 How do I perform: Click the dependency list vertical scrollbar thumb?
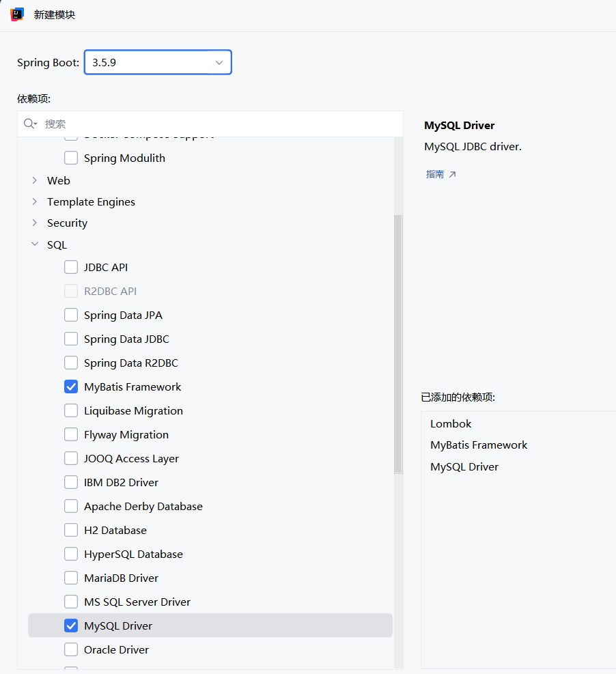(398, 344)
